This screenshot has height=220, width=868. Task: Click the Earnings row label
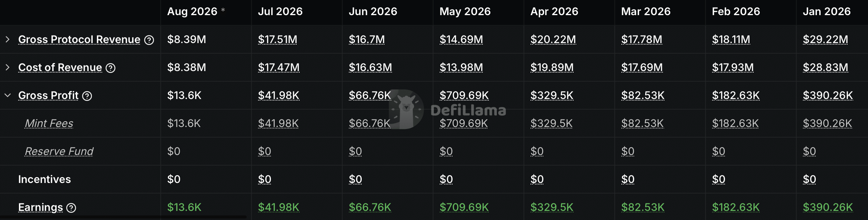click(40, 207)
